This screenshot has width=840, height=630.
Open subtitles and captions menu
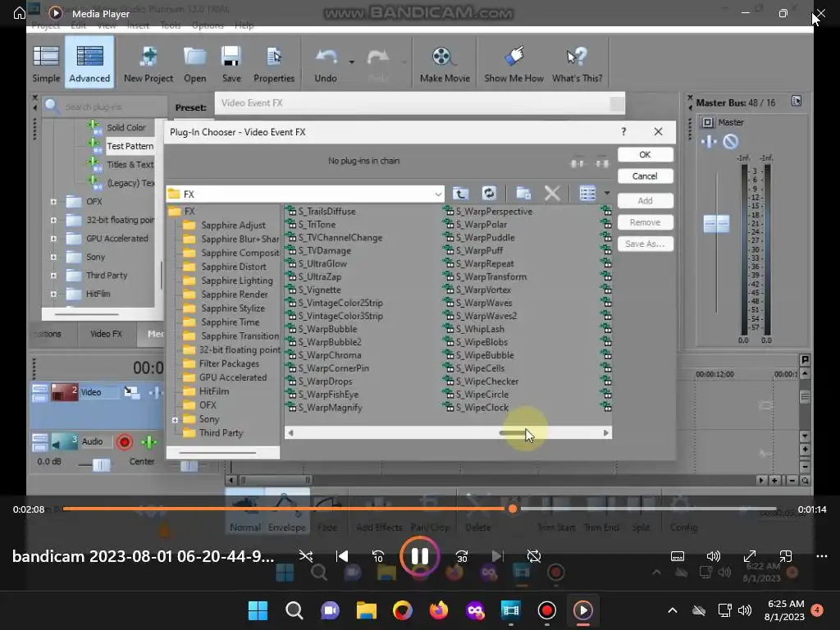(677, 557)
